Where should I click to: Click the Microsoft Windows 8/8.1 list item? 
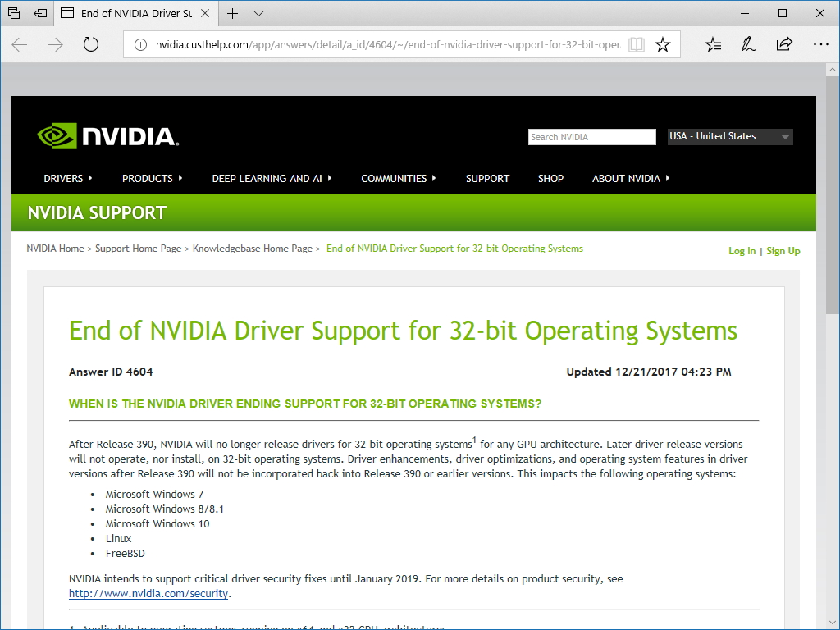(x=164, y=509)
